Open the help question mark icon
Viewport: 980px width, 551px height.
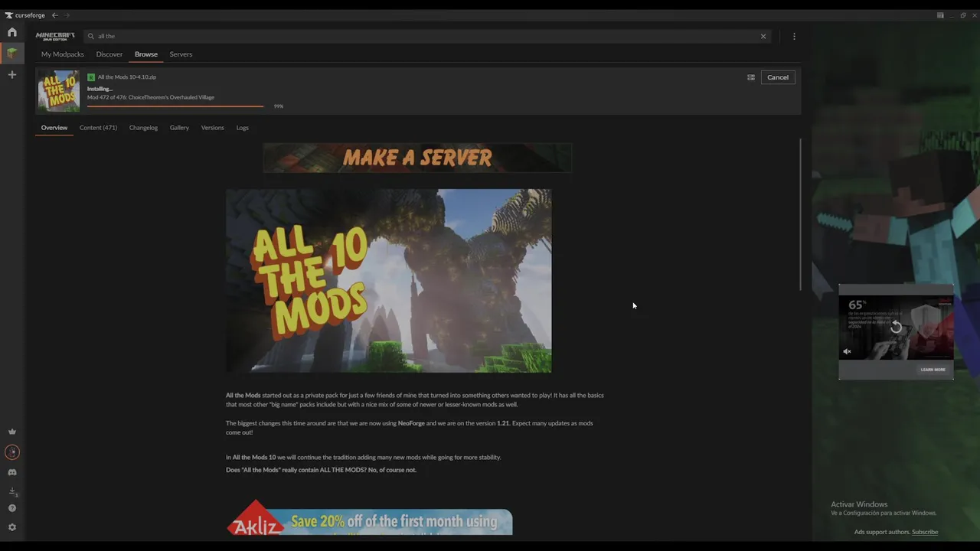tap(12, 508)
